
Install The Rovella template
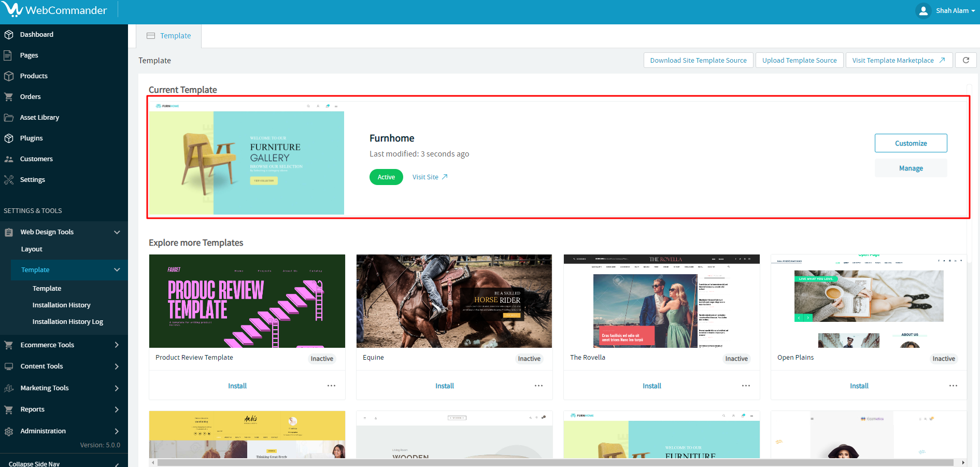pyautogui.click(x=652, y=386)
